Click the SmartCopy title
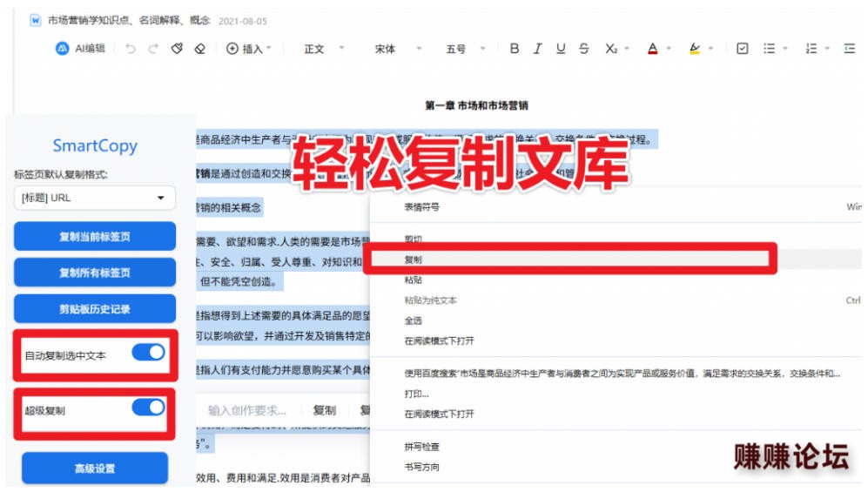 pyautogui.click(x=95, y=145)
